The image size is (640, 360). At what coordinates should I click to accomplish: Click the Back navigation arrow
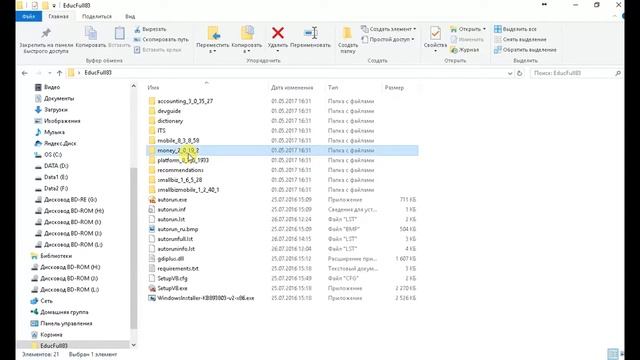pos(25,73)
